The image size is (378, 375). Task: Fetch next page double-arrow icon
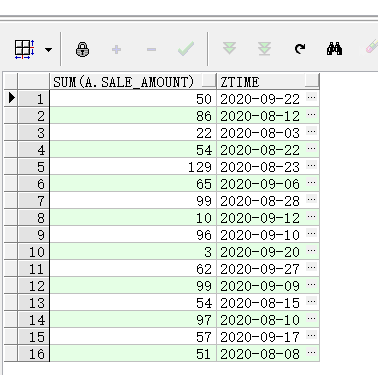[230, 48]
